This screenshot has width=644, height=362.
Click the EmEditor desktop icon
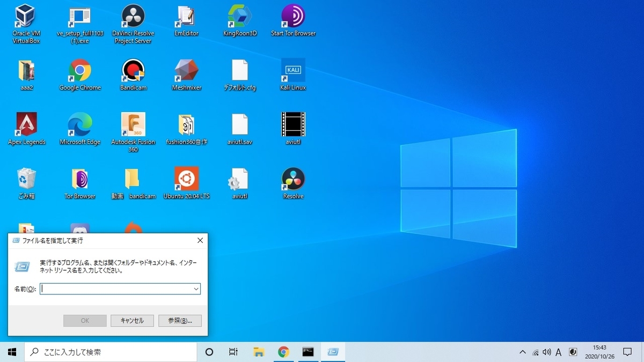(187, 20)
